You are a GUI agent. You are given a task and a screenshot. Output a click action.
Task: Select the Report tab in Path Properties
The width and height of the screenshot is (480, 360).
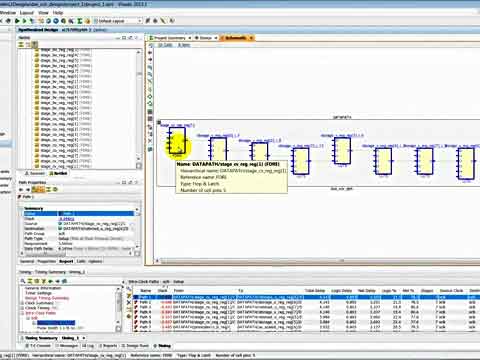(66, 261)
